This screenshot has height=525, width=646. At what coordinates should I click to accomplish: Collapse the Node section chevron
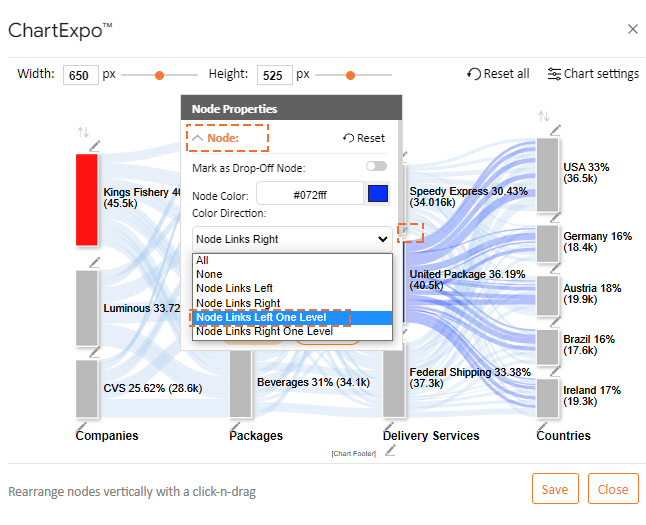pos(198,138)
